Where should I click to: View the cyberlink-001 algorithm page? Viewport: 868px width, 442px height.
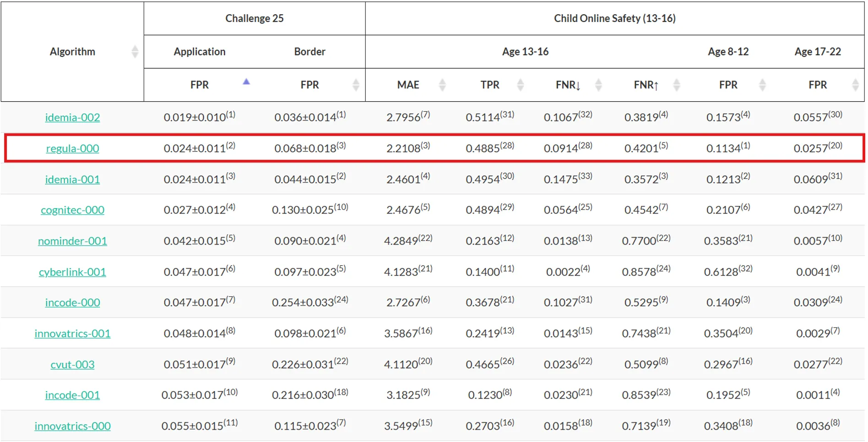72,272
